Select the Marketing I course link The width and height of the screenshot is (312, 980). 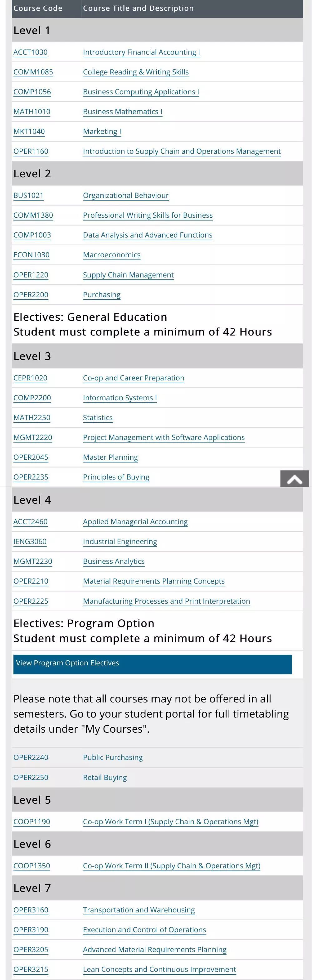102,131
